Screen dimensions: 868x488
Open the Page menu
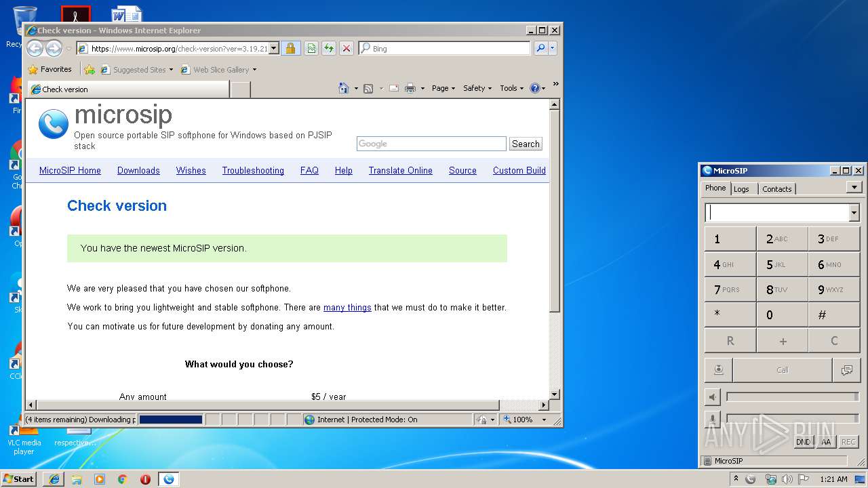tap(443, 88)
